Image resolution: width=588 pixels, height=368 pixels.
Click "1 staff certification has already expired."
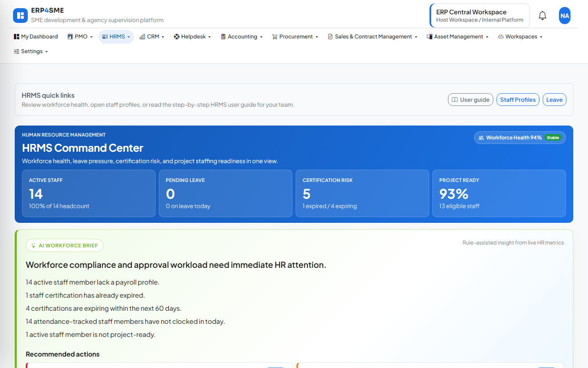pos(85,295)
